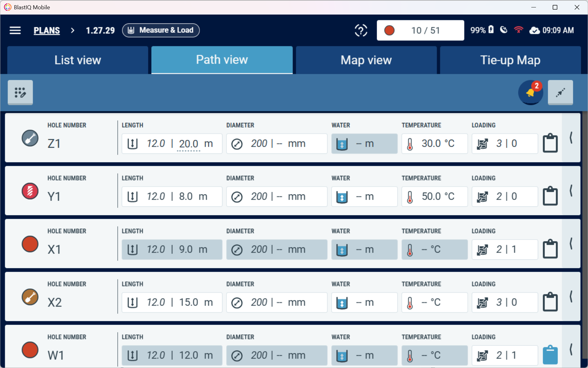
Task: Expand the side panel of hole Z1
Action: tap(571, 137)
